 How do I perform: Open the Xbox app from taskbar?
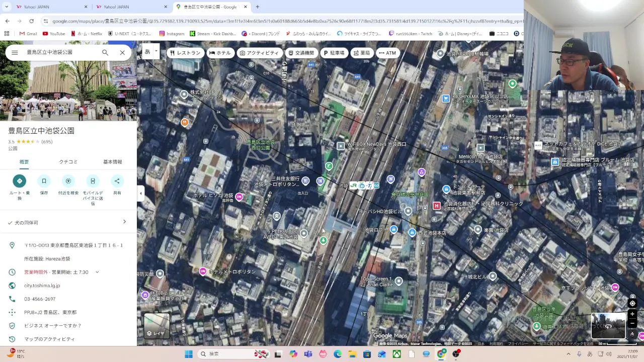tap(397, 354)
